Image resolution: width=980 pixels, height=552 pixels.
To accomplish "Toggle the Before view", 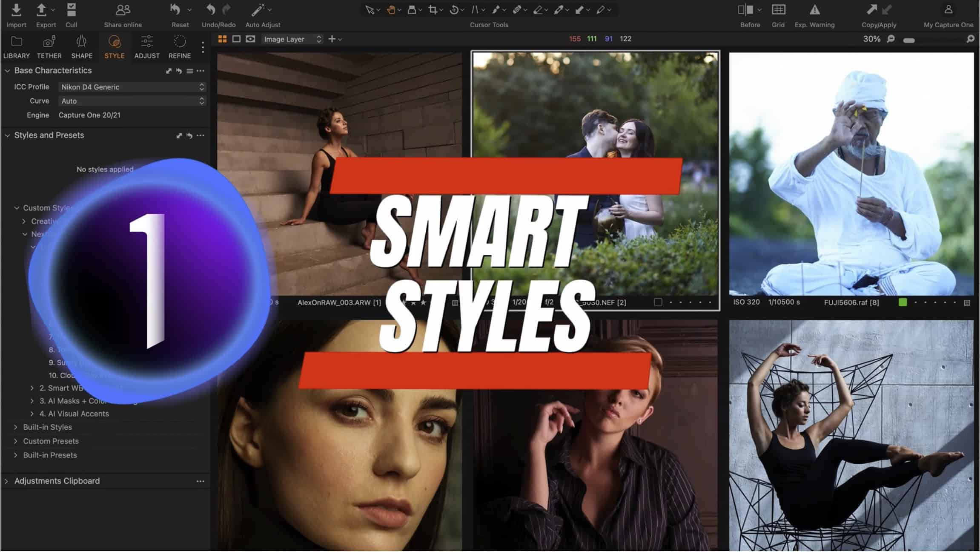I will click(745, 9).
